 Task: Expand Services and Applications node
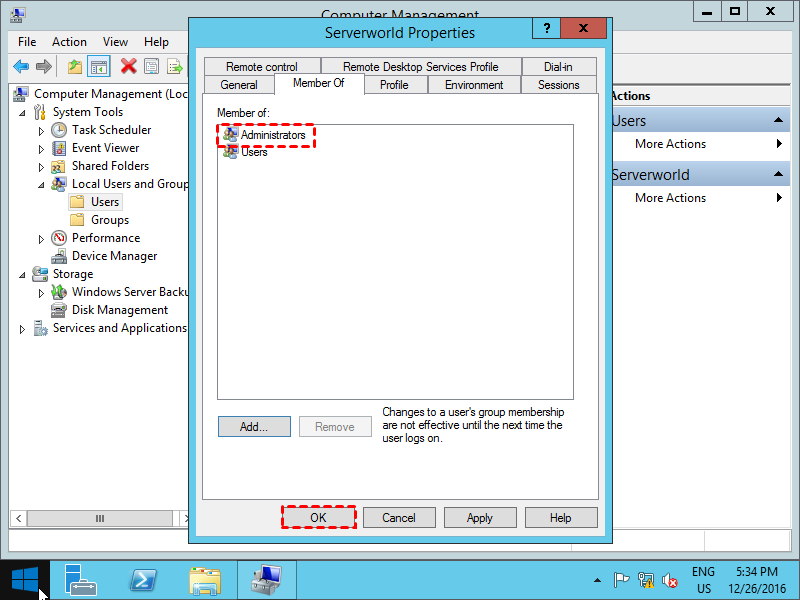(22, 330)
